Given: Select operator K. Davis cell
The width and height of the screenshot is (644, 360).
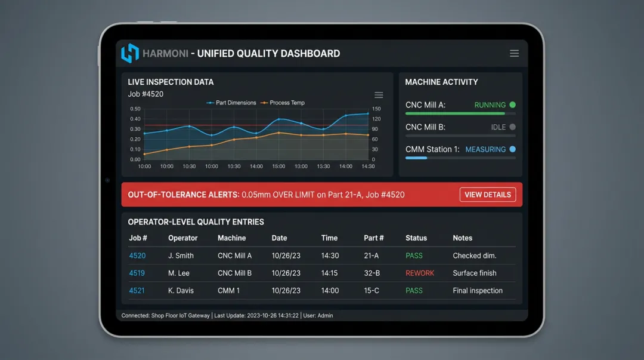Looking at the screenshot, I should tap(181, 291).
